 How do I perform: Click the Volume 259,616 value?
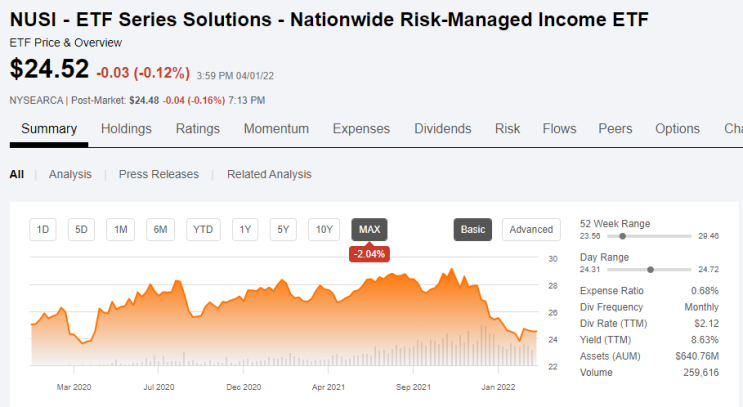pyautogui.click(x=701, y=372)
